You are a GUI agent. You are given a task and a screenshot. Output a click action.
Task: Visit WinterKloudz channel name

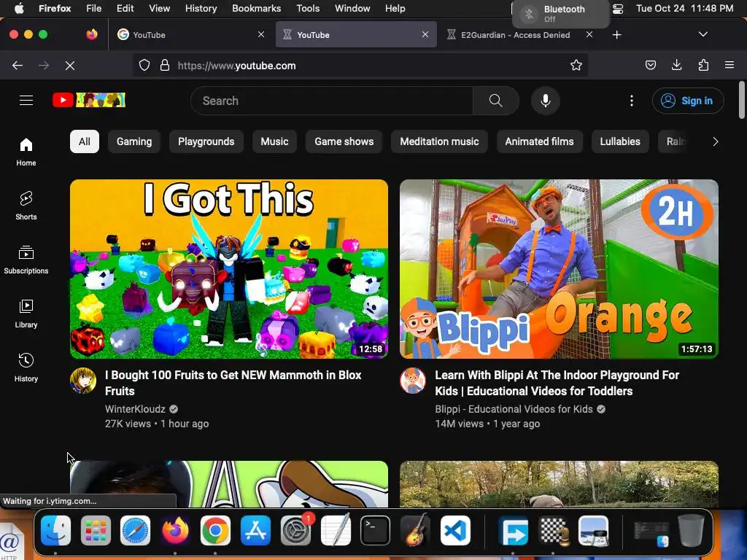(135, 409)
